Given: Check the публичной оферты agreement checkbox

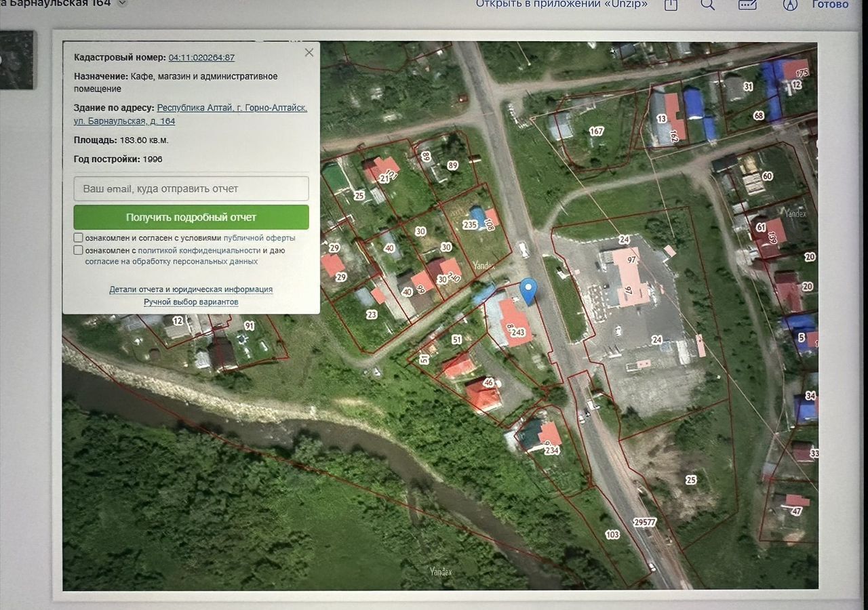Looking at the screenshot, I should [x=79, y=238].
